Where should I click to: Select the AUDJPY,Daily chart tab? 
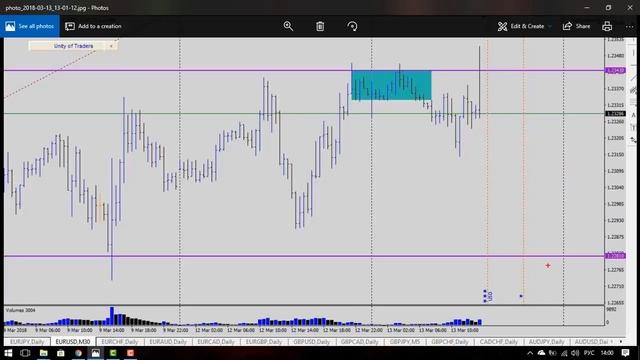547,342
